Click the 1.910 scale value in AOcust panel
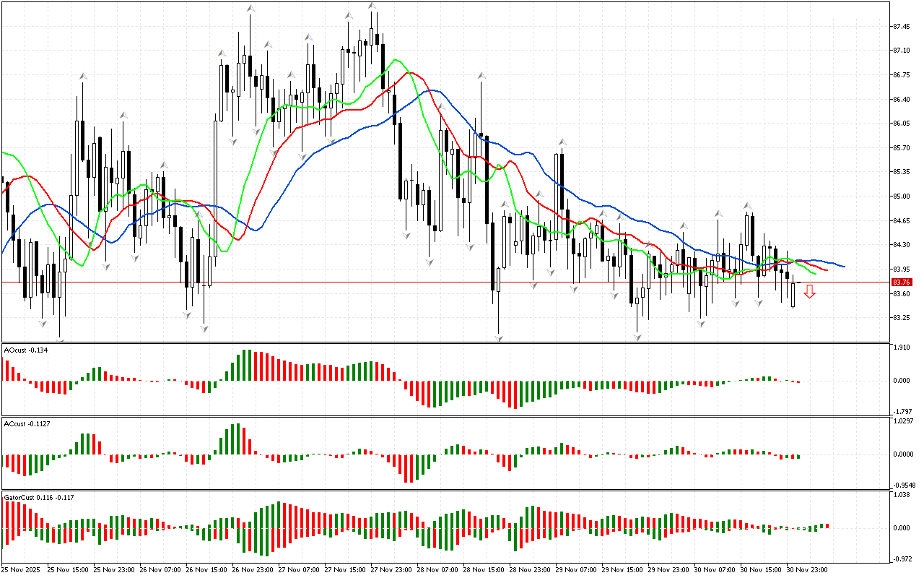Screen dimensions: 924x578 click(x=901, y=348)
